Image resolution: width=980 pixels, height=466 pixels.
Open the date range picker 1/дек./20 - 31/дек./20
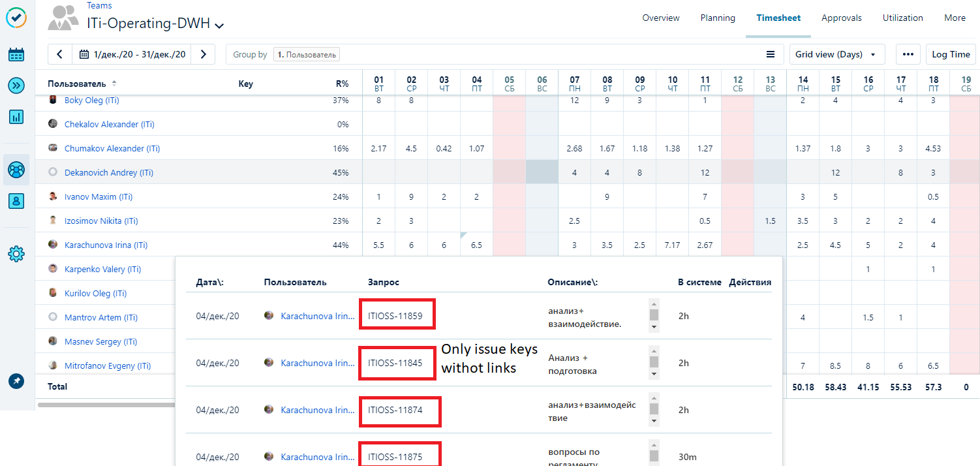click(132, 55)
